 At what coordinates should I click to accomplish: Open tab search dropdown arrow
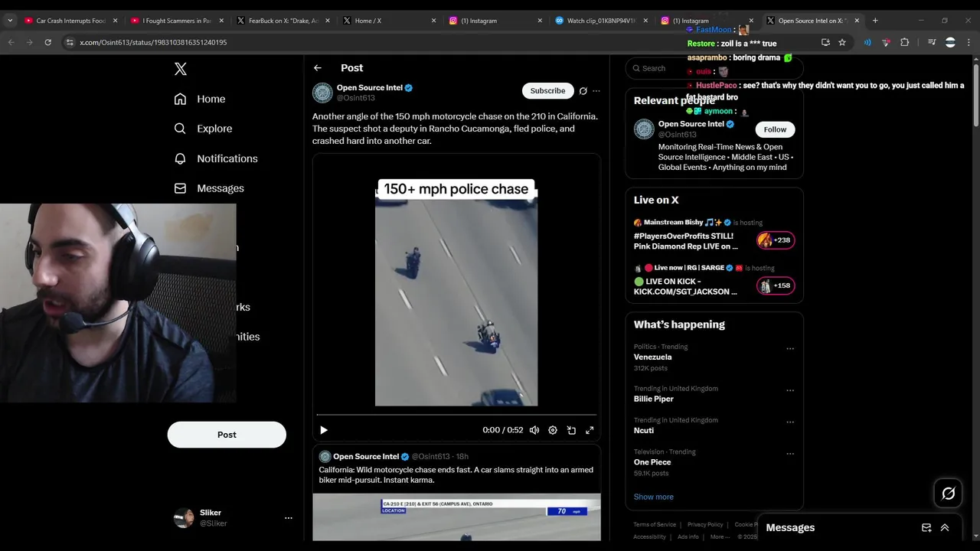pos(10,21)
